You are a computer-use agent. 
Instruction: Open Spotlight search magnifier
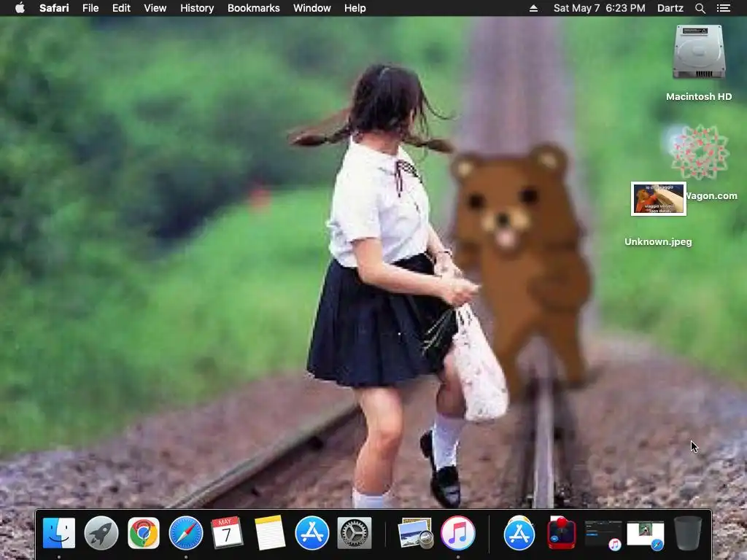(700, 8)
